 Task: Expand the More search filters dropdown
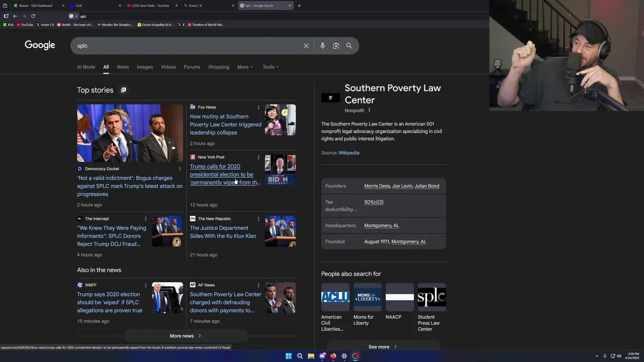click(x=245, y=67)
